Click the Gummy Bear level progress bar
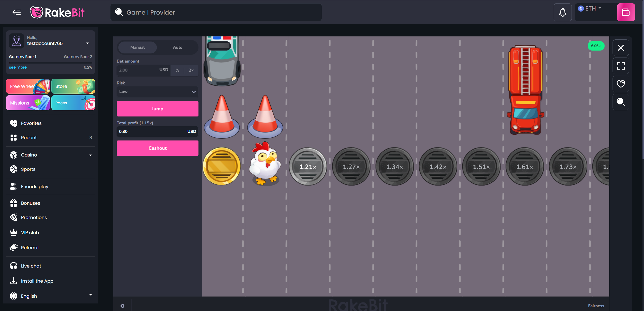The width and height of the screenshot is (644, 311). coord(51,62)
